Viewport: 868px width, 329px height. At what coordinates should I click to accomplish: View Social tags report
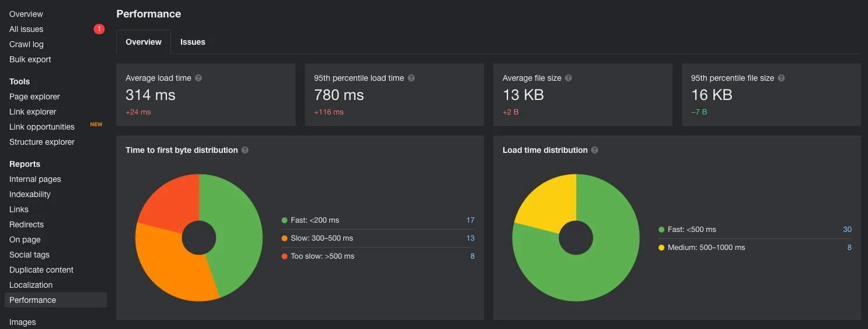pos(29,255)
